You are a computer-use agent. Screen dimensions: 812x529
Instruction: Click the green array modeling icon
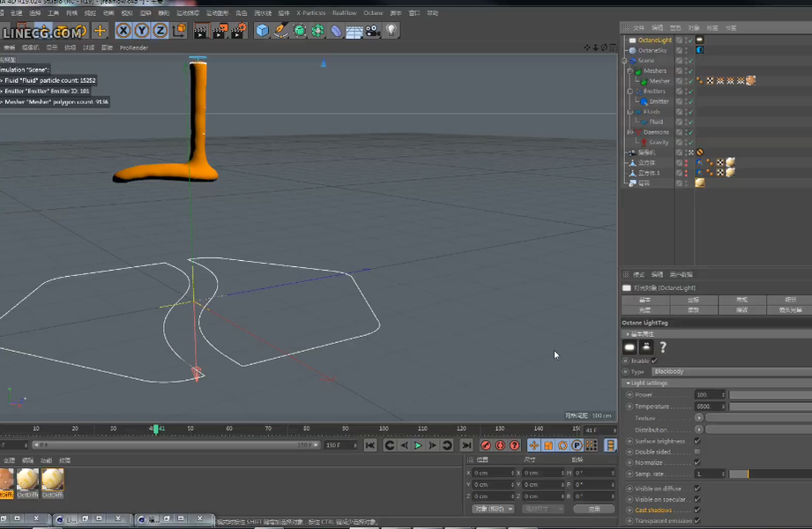(317, 31)
